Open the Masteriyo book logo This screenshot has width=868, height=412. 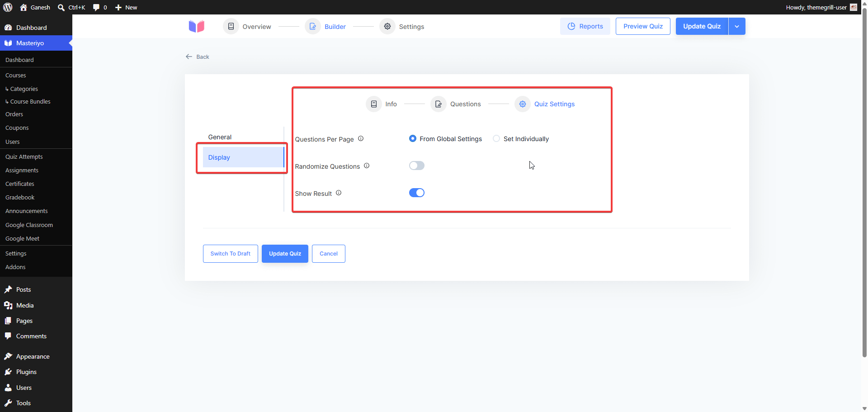(x=197, y=27)
